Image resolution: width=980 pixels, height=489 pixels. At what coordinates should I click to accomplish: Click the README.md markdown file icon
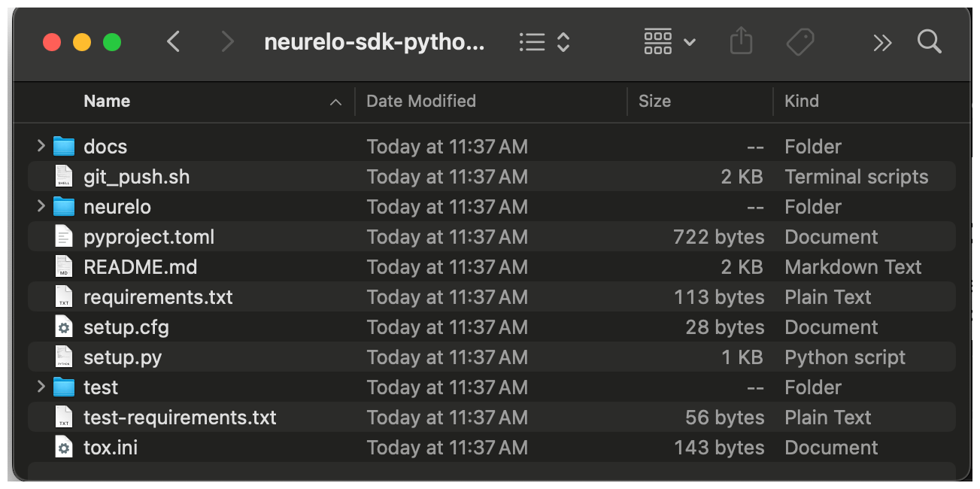point(64,267)
